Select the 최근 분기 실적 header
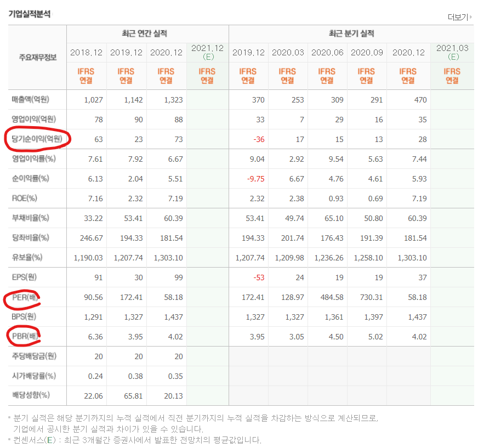Image resolution: width=478 pixels, height=448 pixels. [x=351, y=33]
